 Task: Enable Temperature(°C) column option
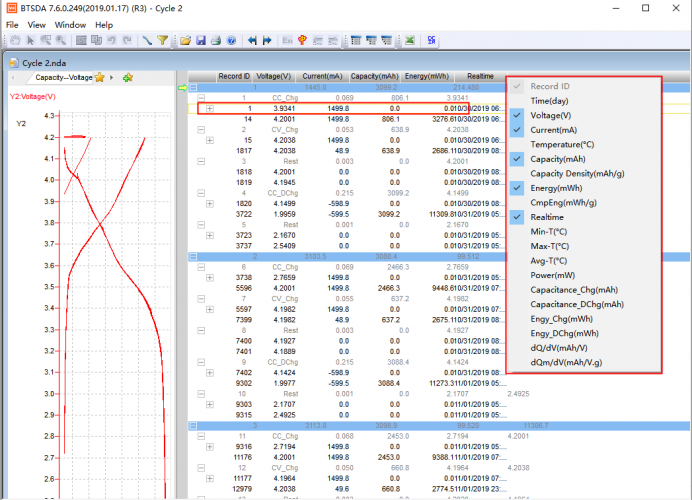[x=562, y=145]
